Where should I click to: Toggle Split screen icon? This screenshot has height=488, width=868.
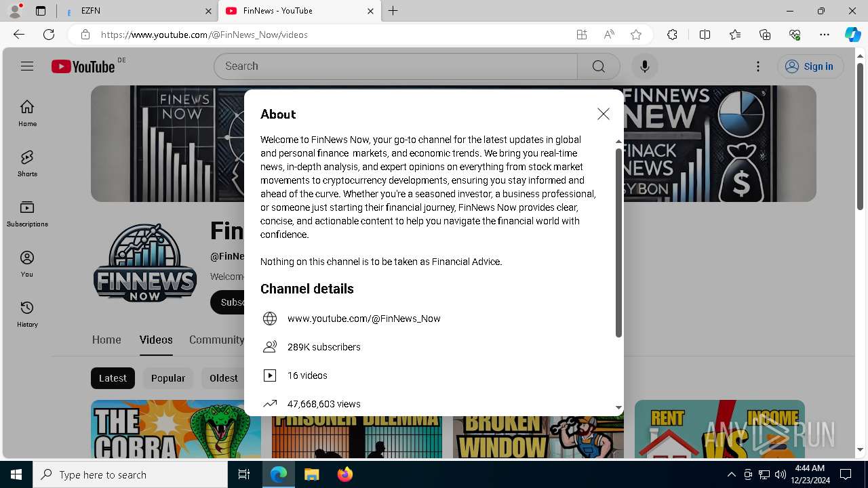(705, 35)
